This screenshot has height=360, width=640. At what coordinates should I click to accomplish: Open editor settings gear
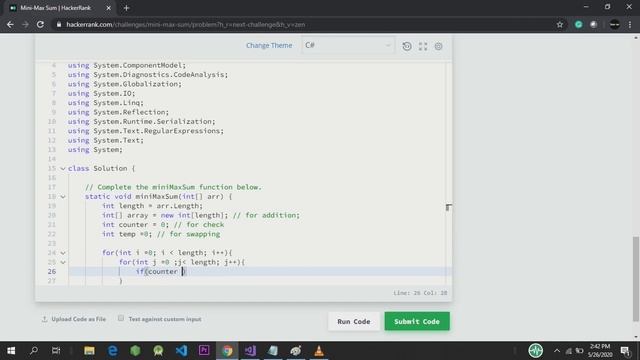tap(438, 46)
